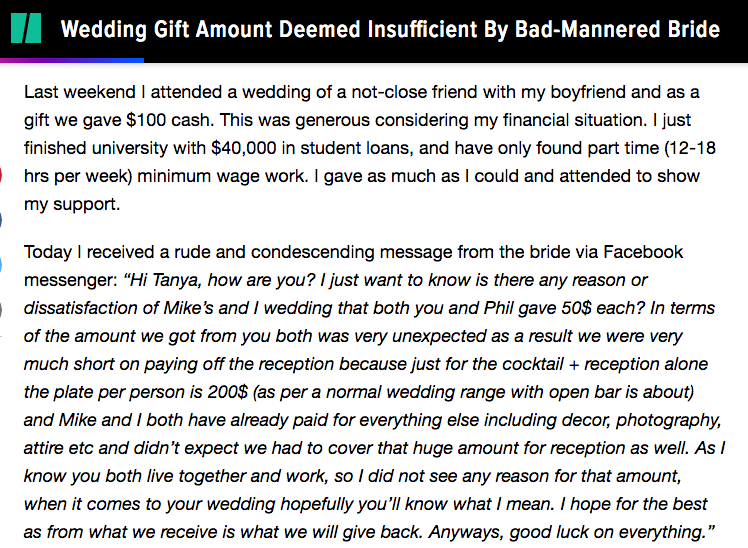
Task: Open the article headline about bad-mannered bride
Action: (x=390, y=29)
